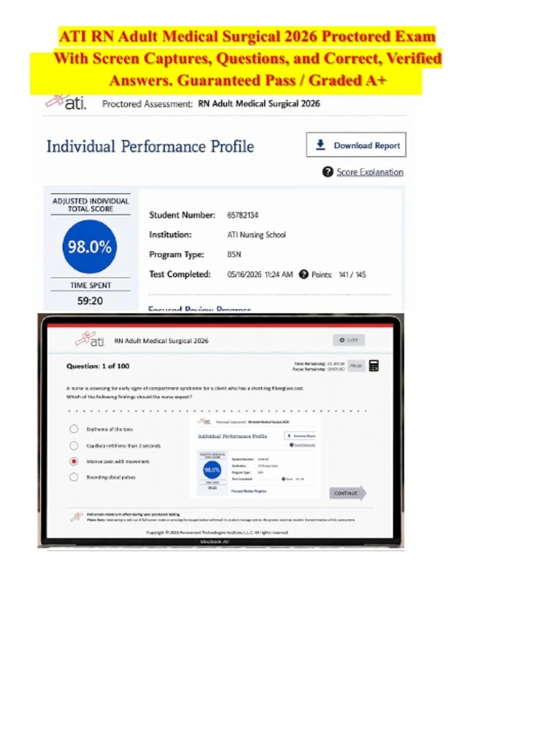Click the CLOSE button in exam window
The height and width of the screenshot is (756, 534).
pyautogui.click(x=349, y=340)
